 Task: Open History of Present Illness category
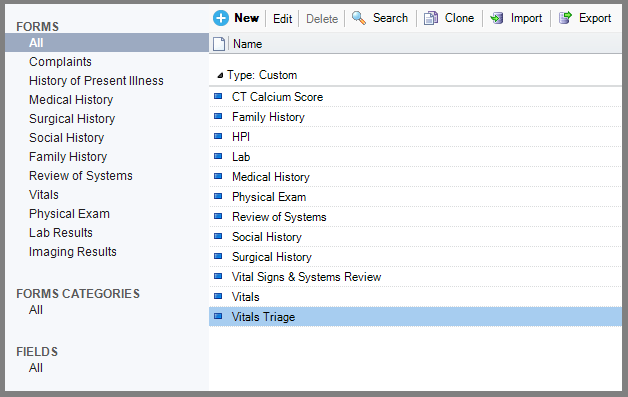96,81
